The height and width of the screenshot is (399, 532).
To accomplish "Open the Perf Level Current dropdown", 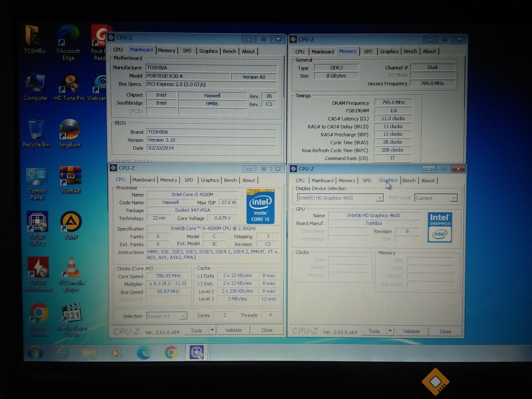I will pyautogui.click(x=454, y=198).
